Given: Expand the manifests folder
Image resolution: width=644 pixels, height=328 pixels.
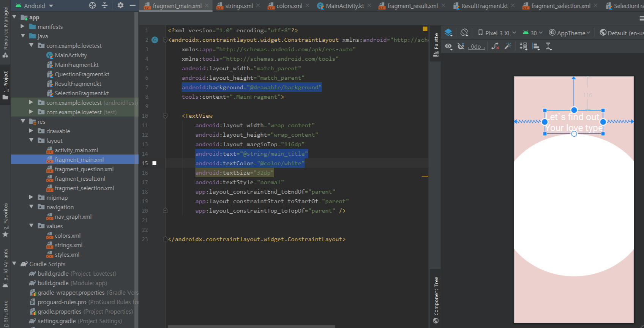Looking at the screenshot, I should (x=23, y=27).
